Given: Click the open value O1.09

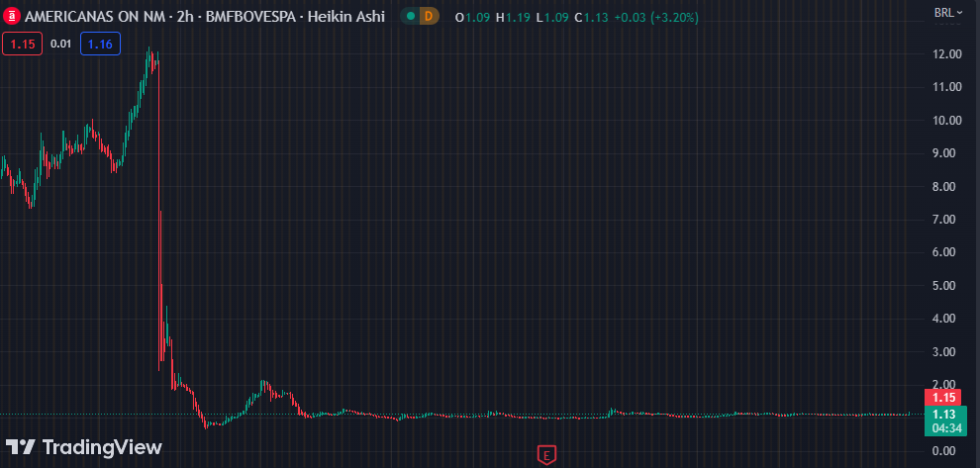Looking at the screenshot, I should tap(472, 18).
